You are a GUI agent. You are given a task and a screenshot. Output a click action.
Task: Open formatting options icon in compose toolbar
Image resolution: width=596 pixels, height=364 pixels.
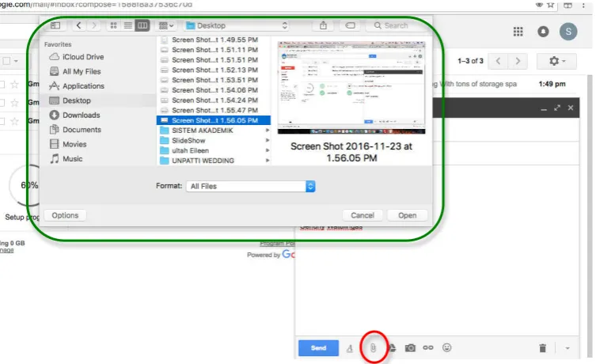[x=350, y=347]
